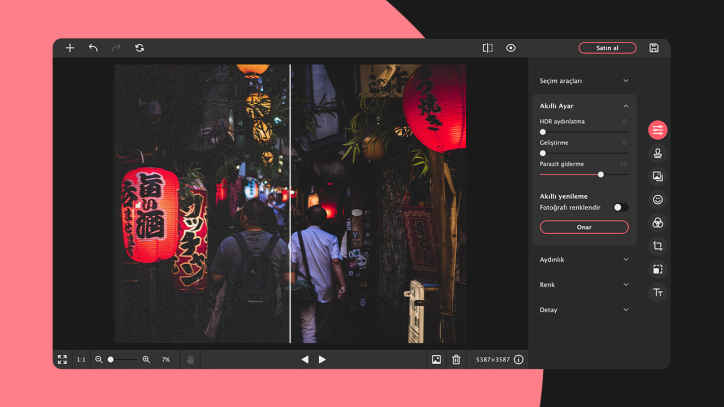This screenshot has width=724, height=407.
Task: Collapse the Akıllı Ayar panel
Action: (626, 105)
